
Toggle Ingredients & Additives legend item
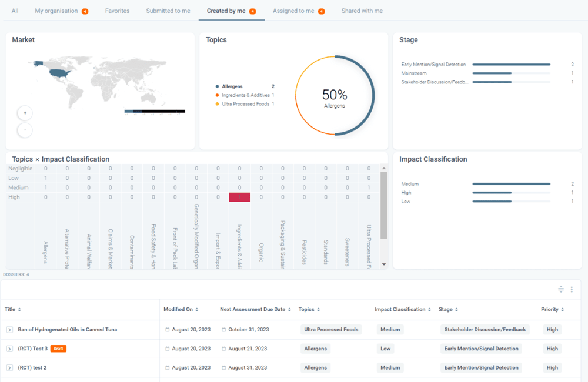(x=246, y=95)
